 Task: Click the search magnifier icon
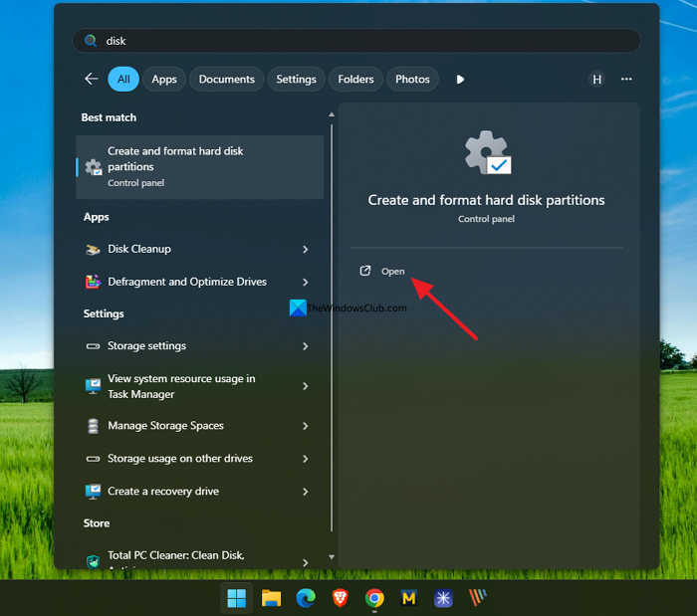click(x=91, y=41)
